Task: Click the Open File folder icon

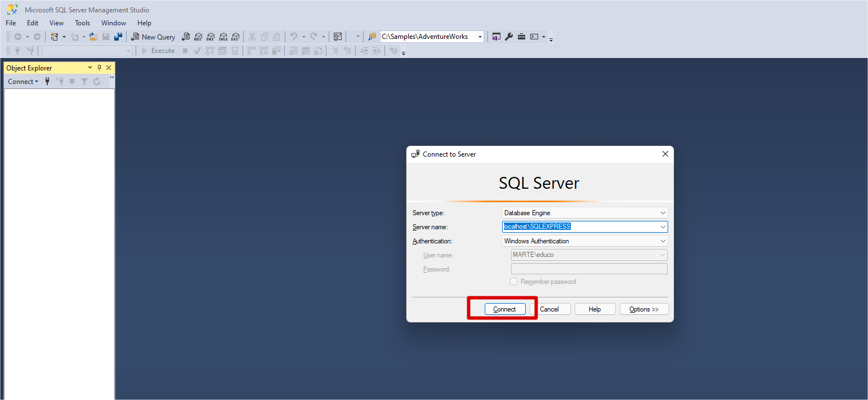Action: point(93,37)
